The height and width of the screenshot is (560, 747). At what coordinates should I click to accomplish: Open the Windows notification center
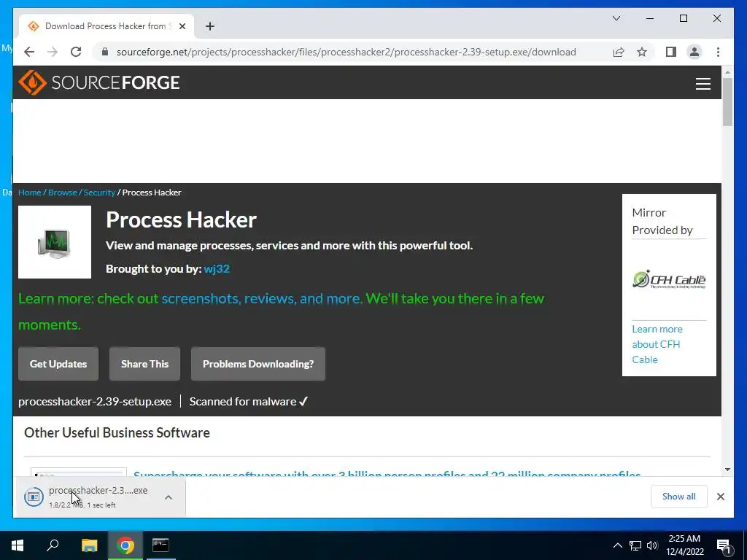click(x=724, y=545)
